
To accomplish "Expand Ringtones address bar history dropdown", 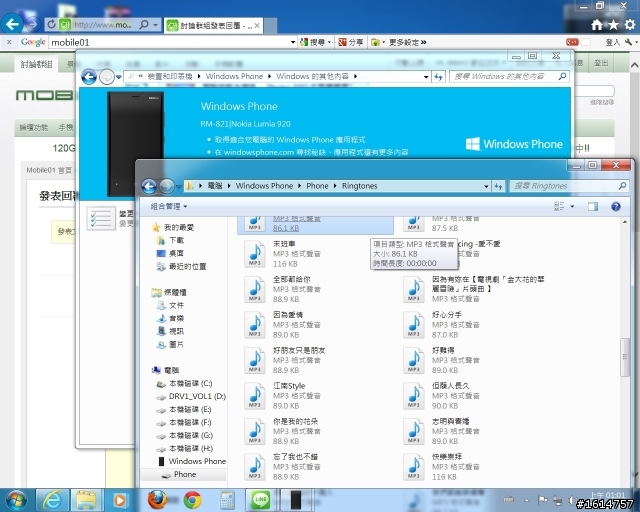I will pyautogui.click(x=486, y=186).
